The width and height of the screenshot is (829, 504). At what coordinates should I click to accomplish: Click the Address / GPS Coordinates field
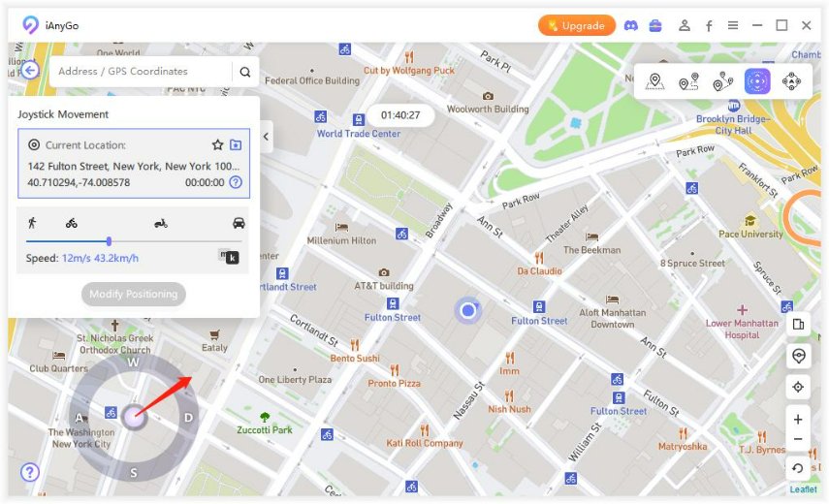tap(141, 72)
